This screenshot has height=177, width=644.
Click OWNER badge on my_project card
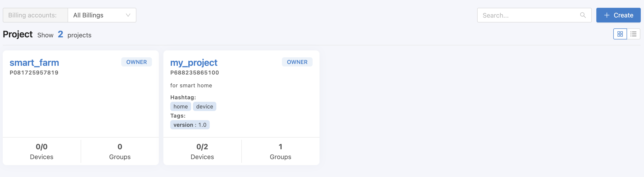[x=297, y=62]
